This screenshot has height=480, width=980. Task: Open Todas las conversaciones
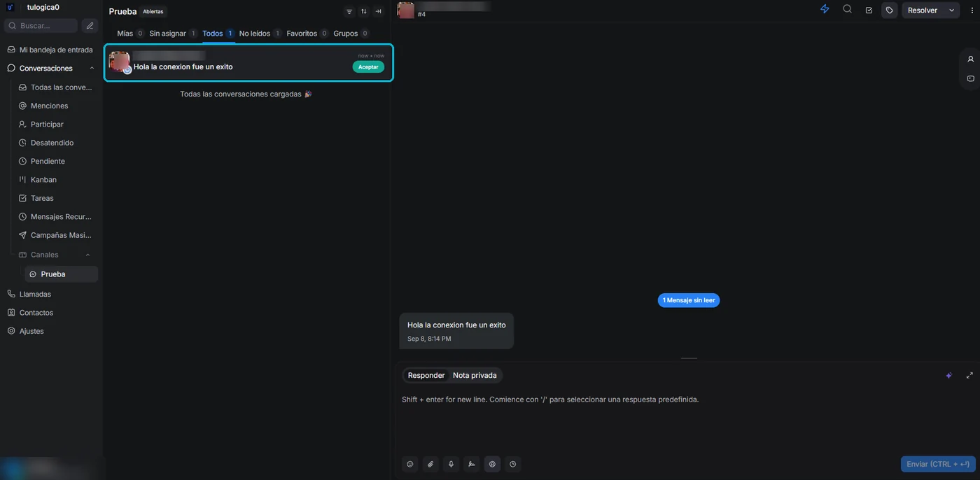[56, 87]
